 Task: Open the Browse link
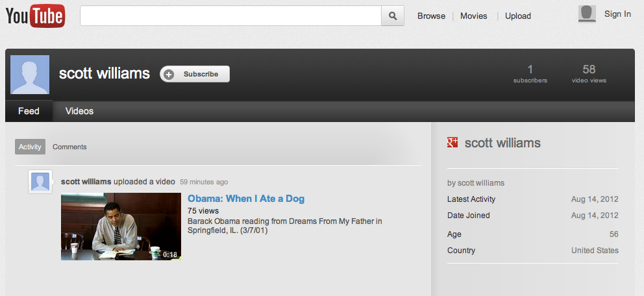(x=431, y=16)
